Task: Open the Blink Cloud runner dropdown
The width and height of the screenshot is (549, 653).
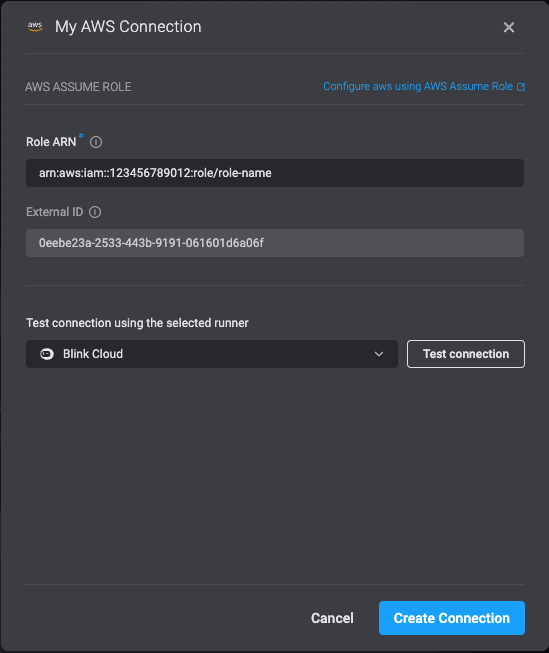Action: 212,354
